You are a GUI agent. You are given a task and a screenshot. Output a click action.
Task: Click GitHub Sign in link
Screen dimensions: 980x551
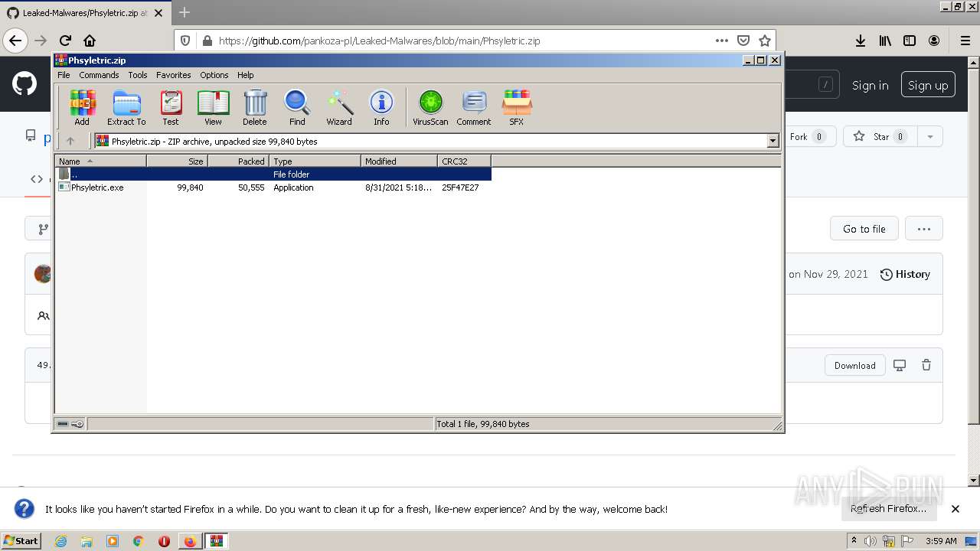tap(871, 85)
